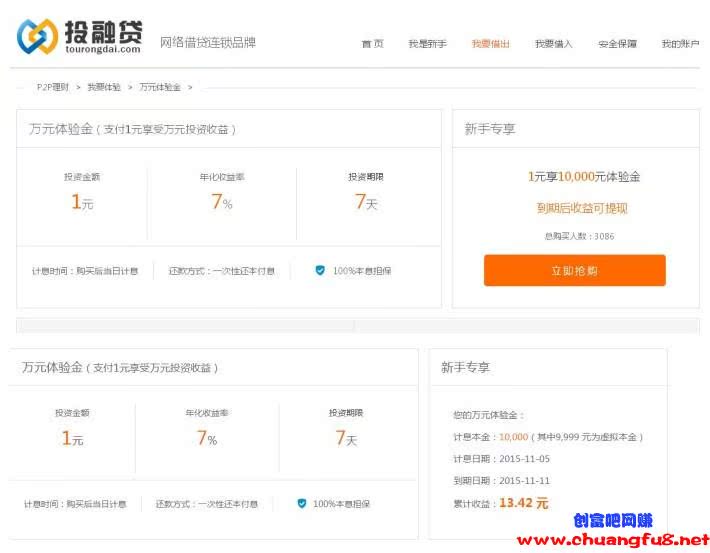Screen dimensions: 710x553
Task: Click the lower card's 年化收益率 label
Action: pos(207,413)
